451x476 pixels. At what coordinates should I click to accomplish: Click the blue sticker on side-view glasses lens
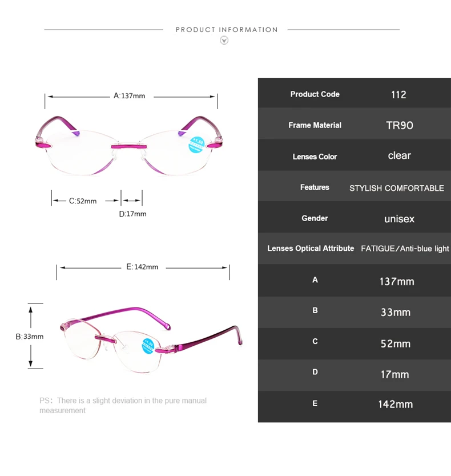click(148, 346)
